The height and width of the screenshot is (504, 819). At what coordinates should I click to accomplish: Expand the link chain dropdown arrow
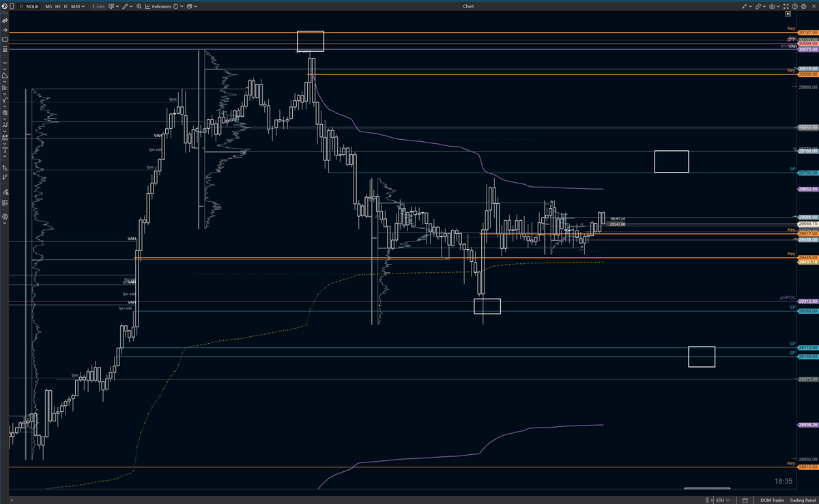764,6
